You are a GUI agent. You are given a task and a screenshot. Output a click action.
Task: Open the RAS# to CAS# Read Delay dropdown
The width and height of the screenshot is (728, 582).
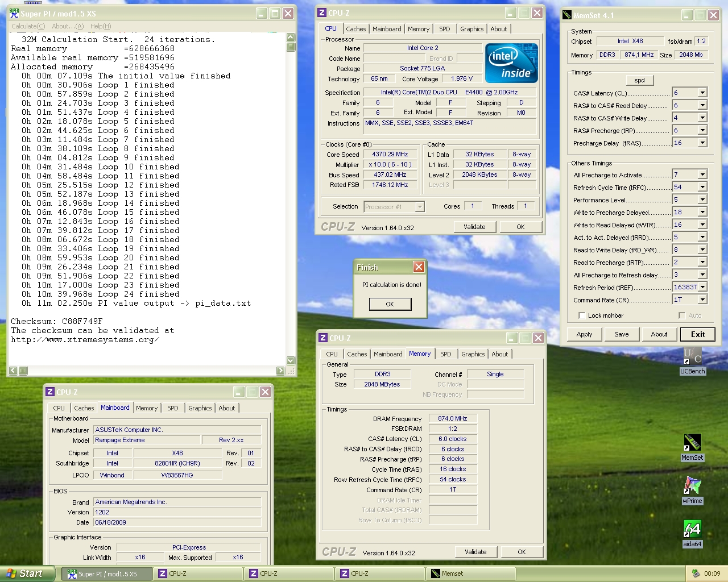click(702, 105)
